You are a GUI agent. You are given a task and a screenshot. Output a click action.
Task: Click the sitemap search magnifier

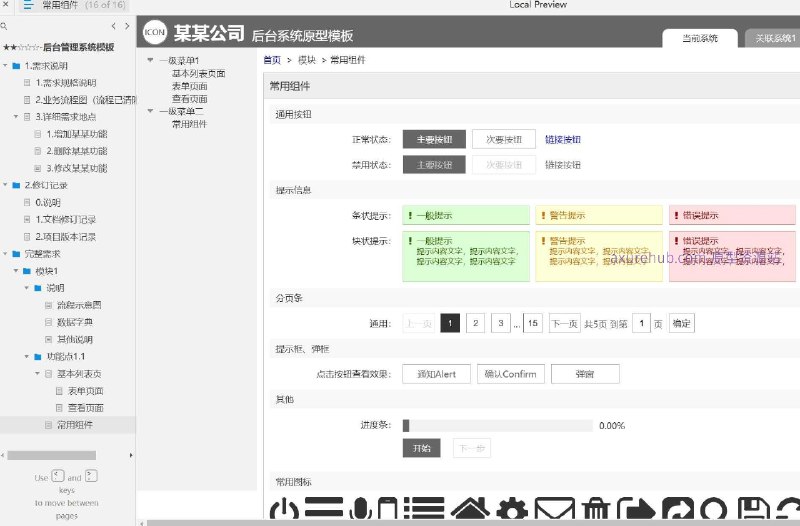pyautogui.click(x=4, y=26)
